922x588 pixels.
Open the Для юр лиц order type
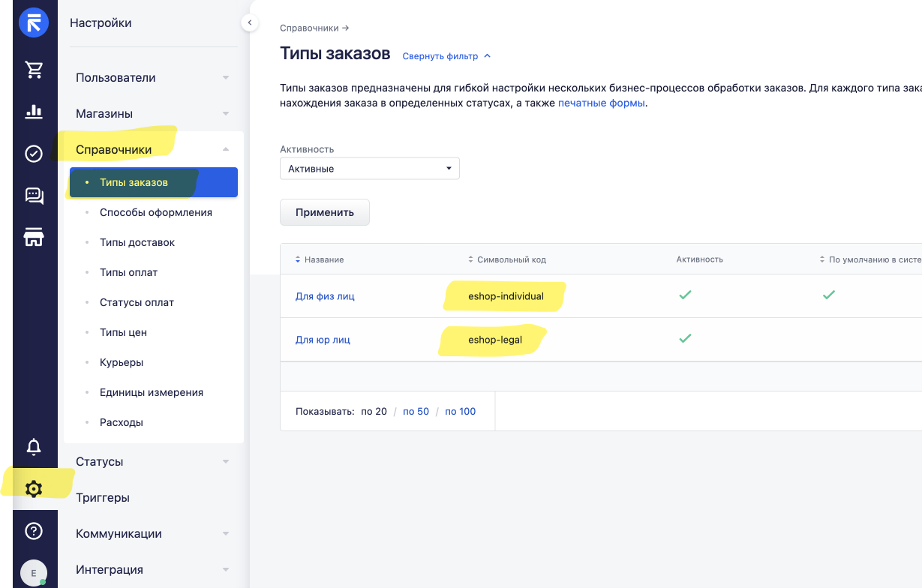point(323,340)
